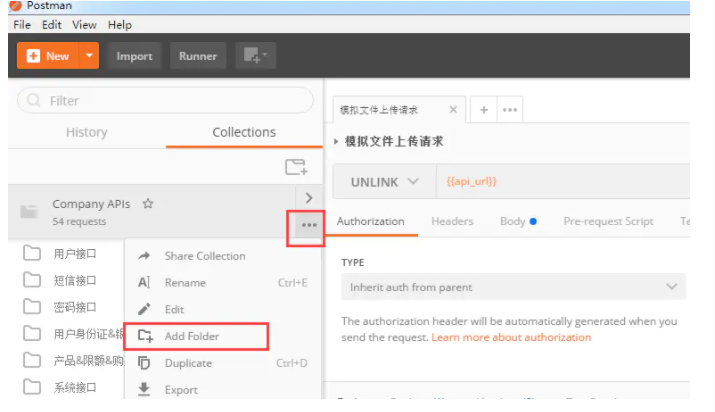Close the 模拟文件上传请求 tab
This screenshot has width=715, height=412.
click(453, 109)
